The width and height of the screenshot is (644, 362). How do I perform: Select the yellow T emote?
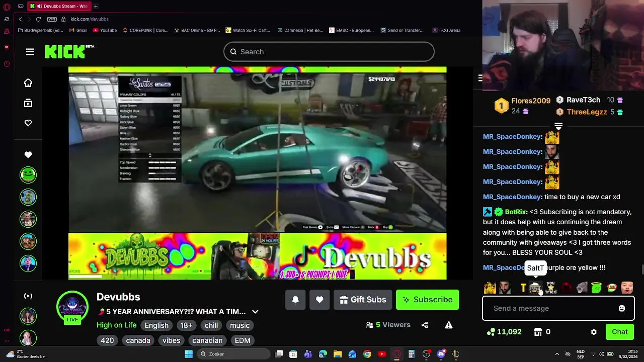(523, 288)
